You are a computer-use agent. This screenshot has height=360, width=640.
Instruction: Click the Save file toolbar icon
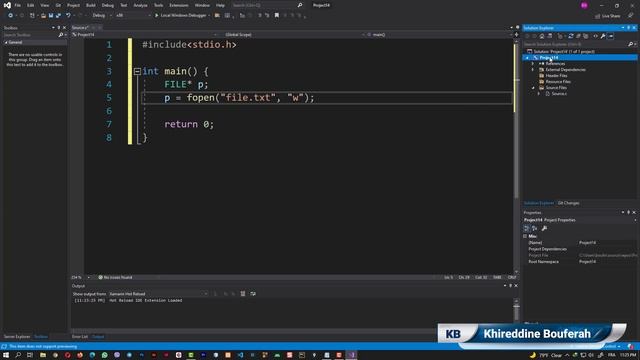[x=51, y=16]
